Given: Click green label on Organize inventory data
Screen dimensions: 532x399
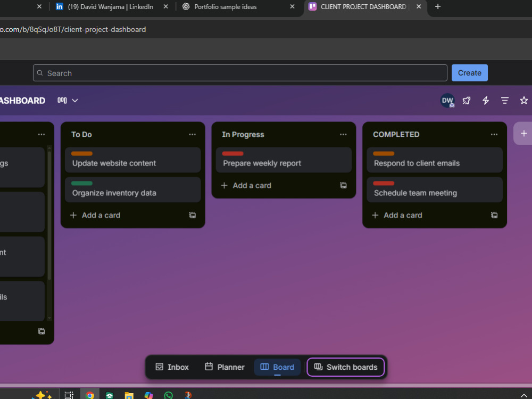Looking at the screenshot, I should (x=82, y=183).
